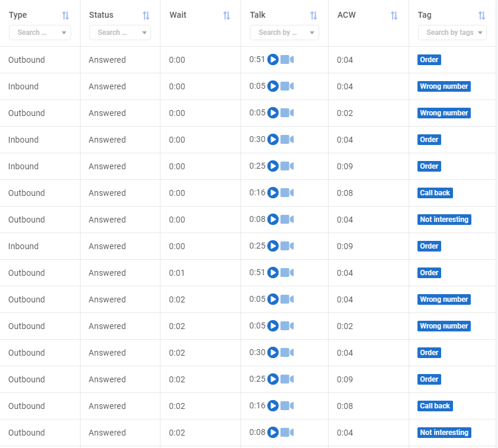Screen dimensions: 498x448
Task: Click Wrong number tag on Inbound call row
Action: pyautogui.click(x=444, y=86)
